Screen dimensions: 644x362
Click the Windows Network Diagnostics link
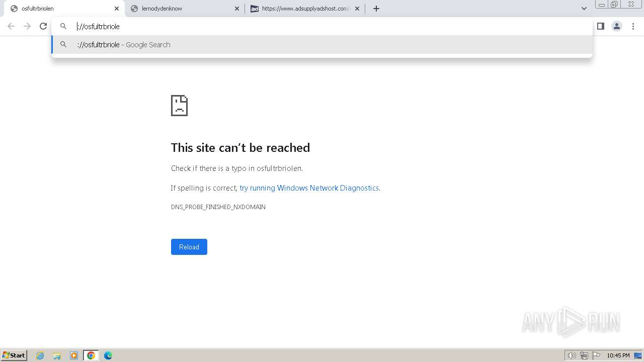(309, 188)
